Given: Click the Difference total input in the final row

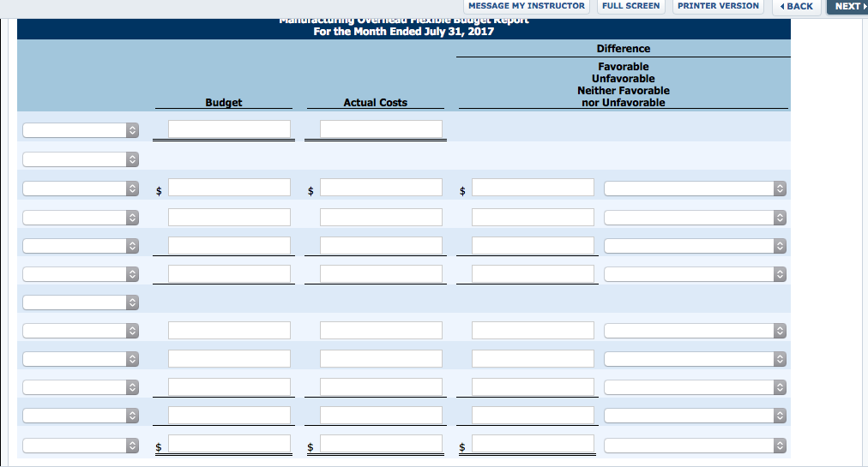Looking at the screenshot, I should pos(533,443).
